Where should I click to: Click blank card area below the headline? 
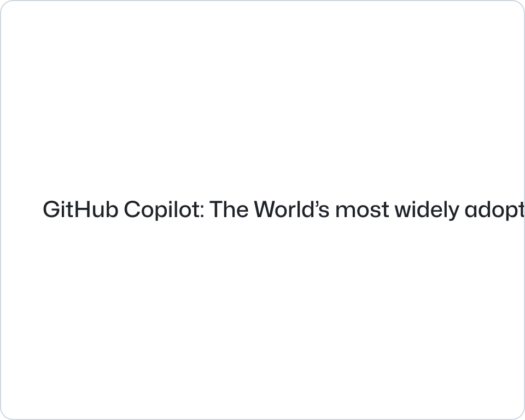262,317
